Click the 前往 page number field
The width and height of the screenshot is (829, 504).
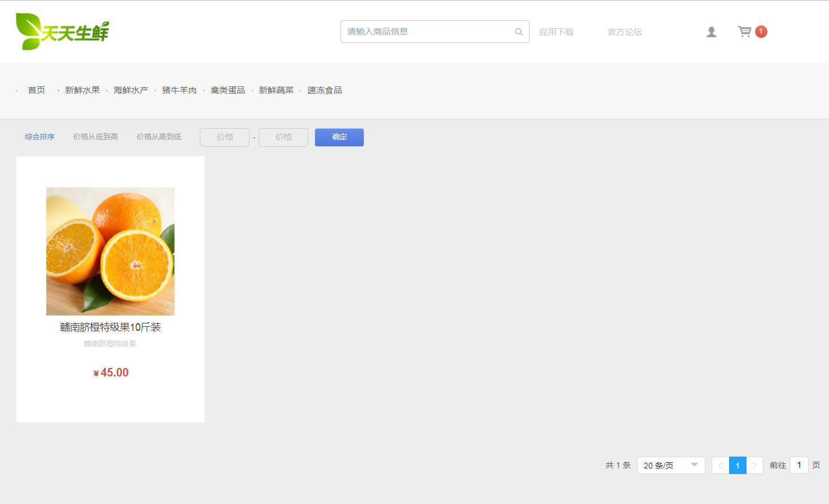799,465
